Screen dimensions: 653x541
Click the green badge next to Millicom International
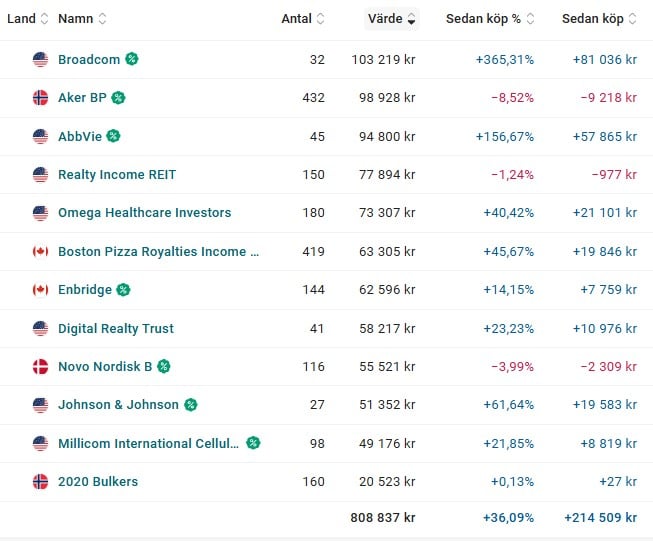[253, 443]
